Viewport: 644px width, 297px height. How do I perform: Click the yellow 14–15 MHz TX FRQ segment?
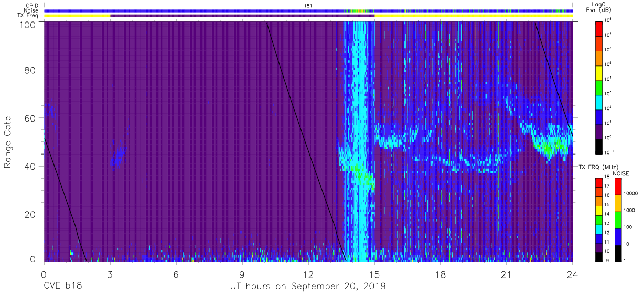(599, 210)
